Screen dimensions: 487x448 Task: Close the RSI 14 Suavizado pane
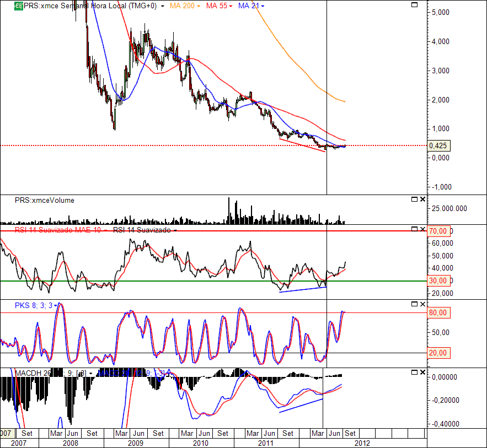pyautogui.click(x=422, y=229)
